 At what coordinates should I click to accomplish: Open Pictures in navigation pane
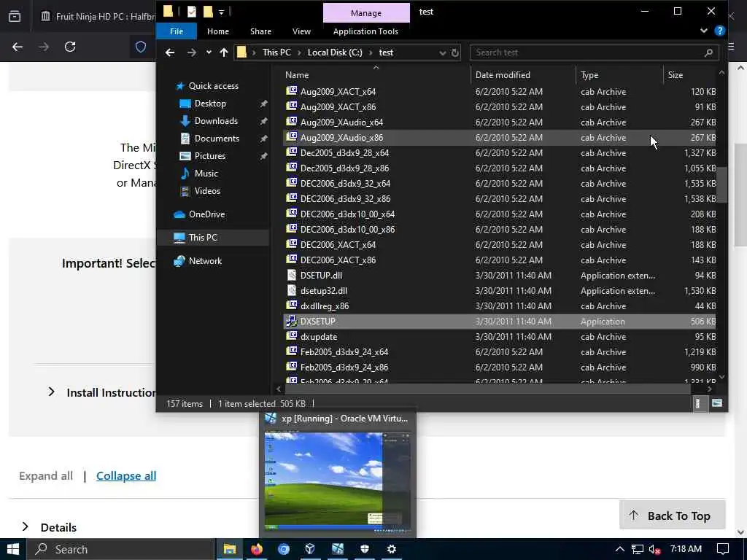209,156
